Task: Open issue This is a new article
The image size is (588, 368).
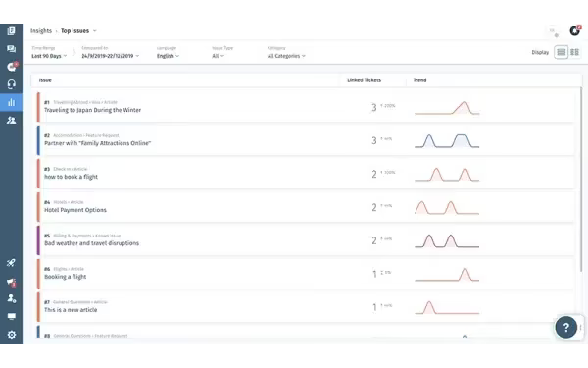Action: tap(71, 310)
